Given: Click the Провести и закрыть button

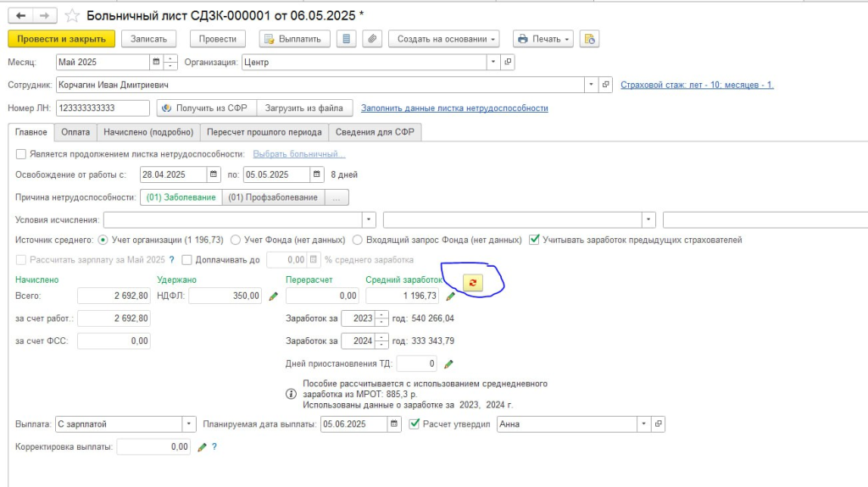Looking at the screenshot, I should (x=61, y=39).
